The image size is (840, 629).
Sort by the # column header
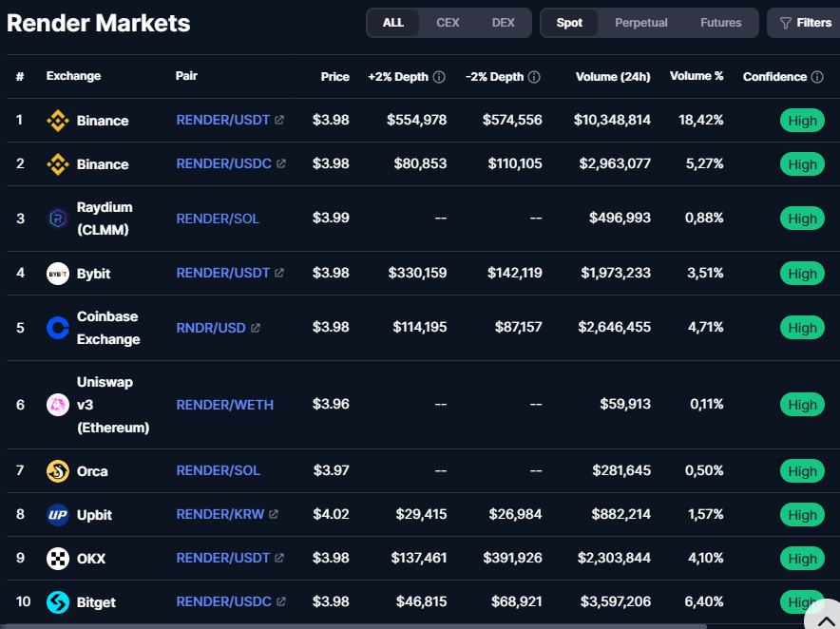[20, 77]
